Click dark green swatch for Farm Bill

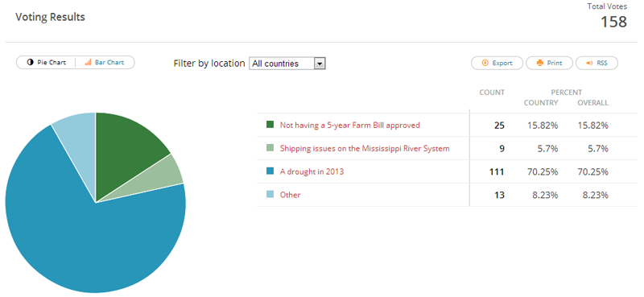click(x=270, y=125)
